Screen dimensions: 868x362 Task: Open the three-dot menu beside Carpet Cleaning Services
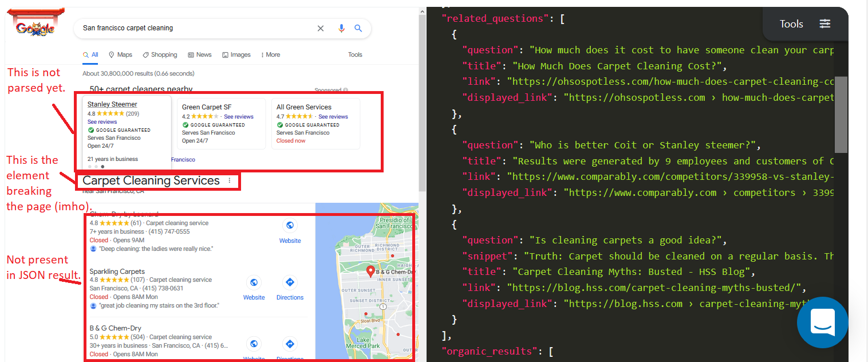point(230,180)
